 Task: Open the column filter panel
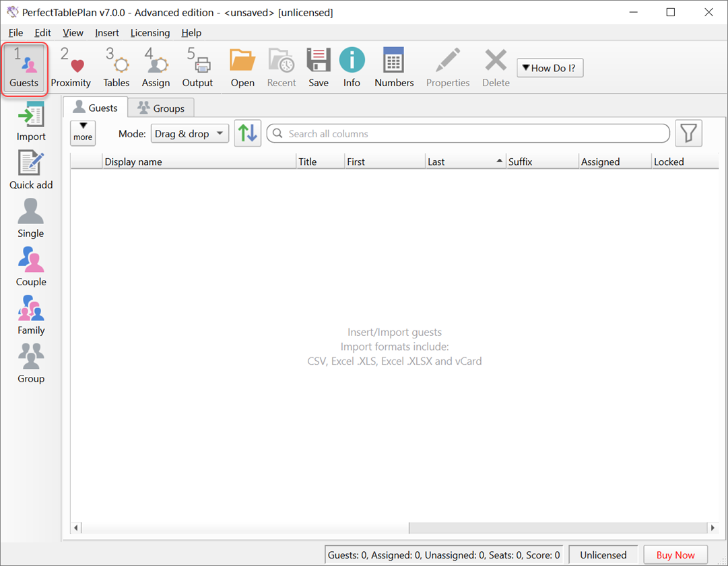[688, 133]
